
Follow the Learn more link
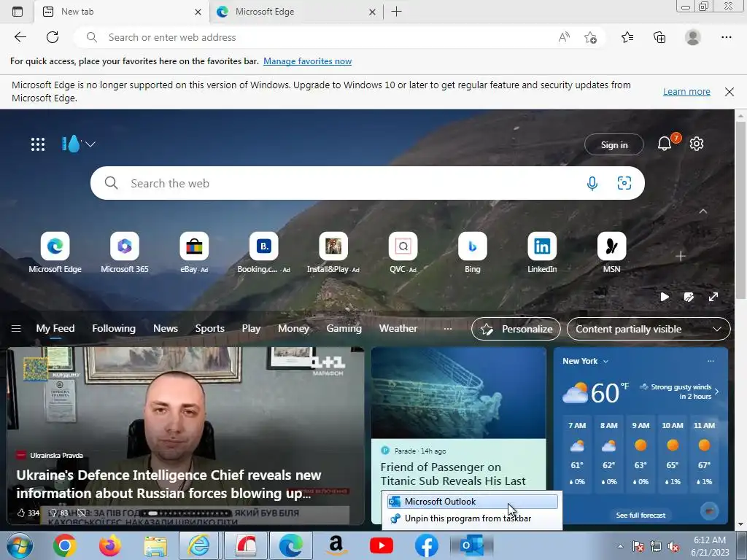pyautogui.click(x=686, y=91)
